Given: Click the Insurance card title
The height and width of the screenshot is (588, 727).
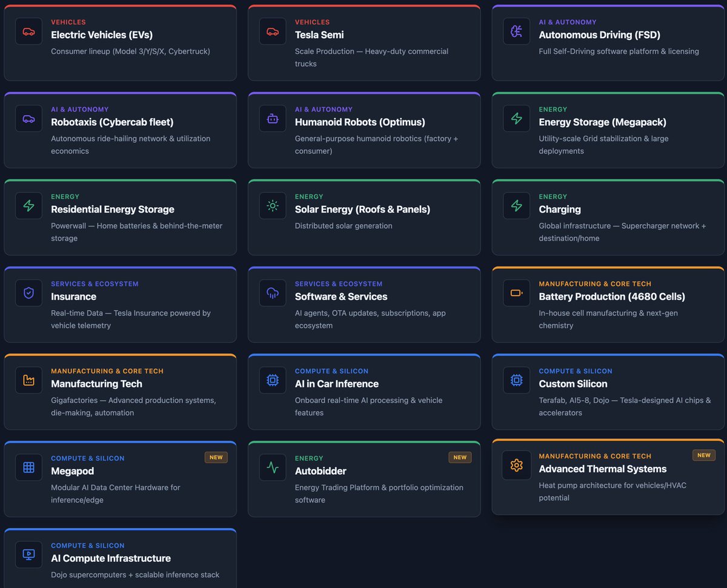Looking at the screenshot, I should (x=74, y=296).
